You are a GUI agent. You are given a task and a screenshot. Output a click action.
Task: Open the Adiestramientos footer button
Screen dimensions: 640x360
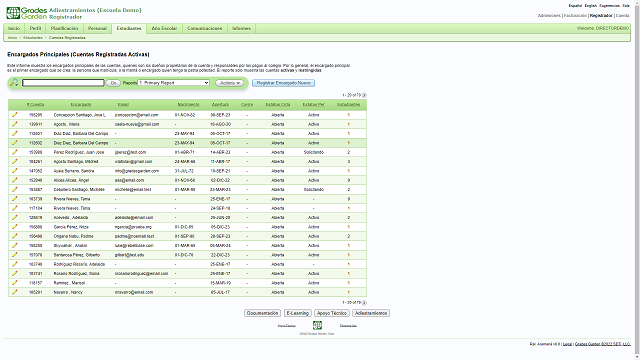(x=371, y=313)
